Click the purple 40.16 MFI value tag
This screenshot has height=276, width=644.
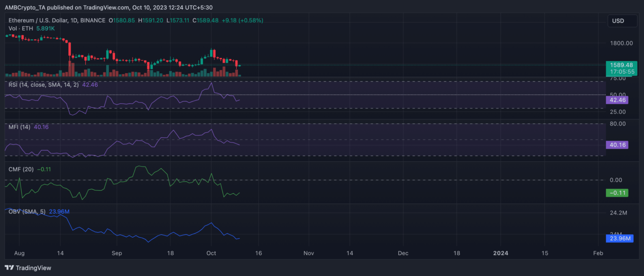pyautogui.click(x=617, y=145)
